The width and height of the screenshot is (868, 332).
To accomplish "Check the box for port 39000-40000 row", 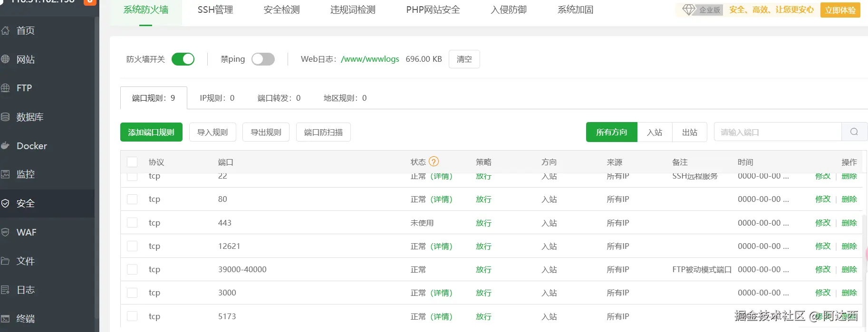I will tap(132, 269).
